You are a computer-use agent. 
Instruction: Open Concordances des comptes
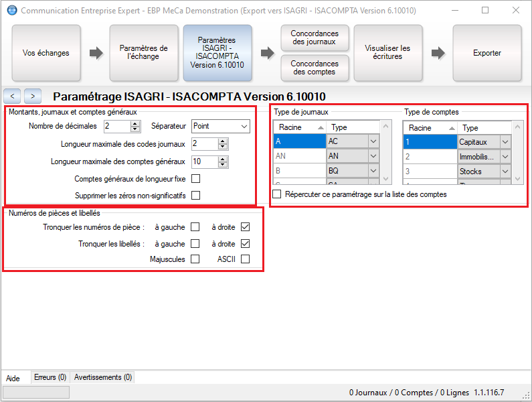click(315, 68)
